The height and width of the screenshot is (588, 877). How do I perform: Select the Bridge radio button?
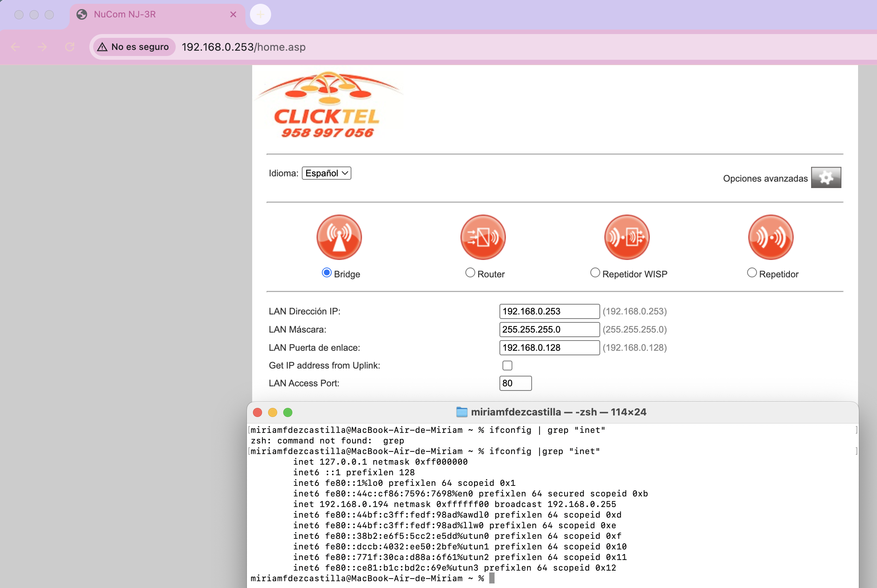(326, 272)
